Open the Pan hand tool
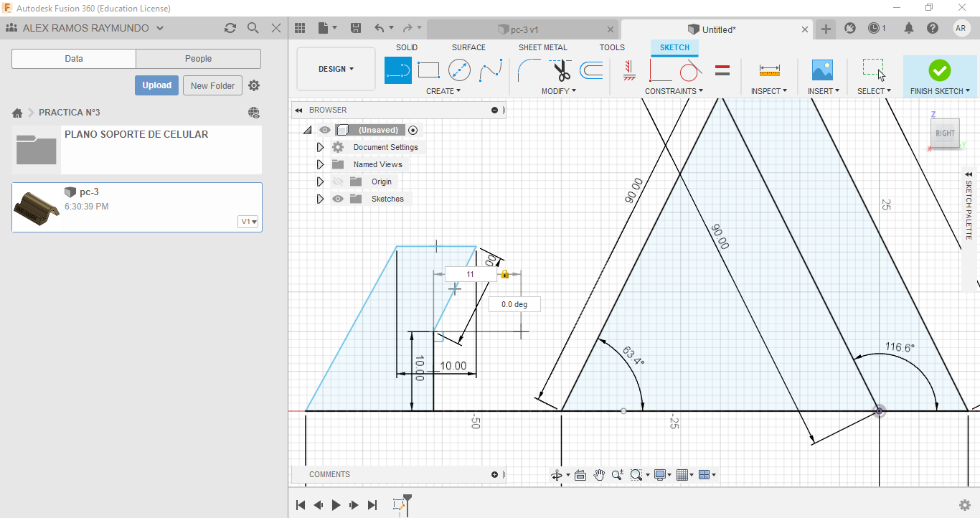This screenshot has width=980, height=518. pyautogui.click(x=598, y=475)
